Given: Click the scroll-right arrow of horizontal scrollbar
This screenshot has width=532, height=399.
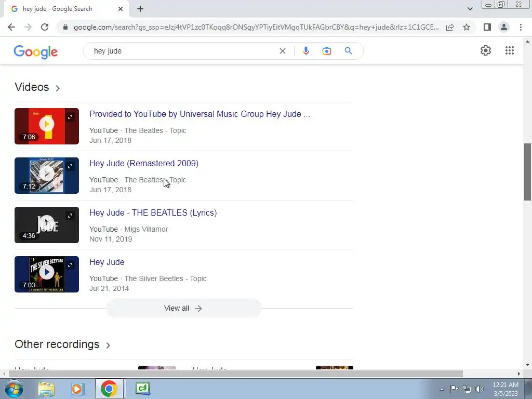Looking at the screenshot, I should (518, 374).
